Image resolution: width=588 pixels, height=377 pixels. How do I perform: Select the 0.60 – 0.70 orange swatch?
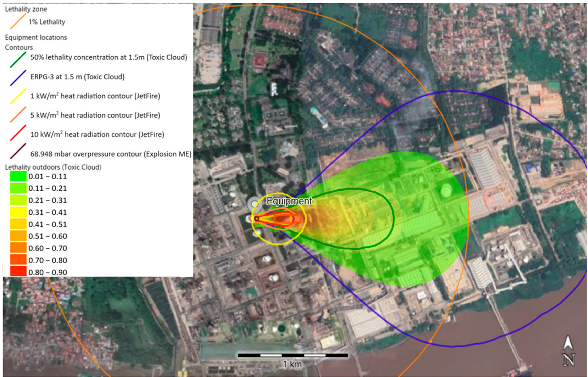(x=18, y=248)
